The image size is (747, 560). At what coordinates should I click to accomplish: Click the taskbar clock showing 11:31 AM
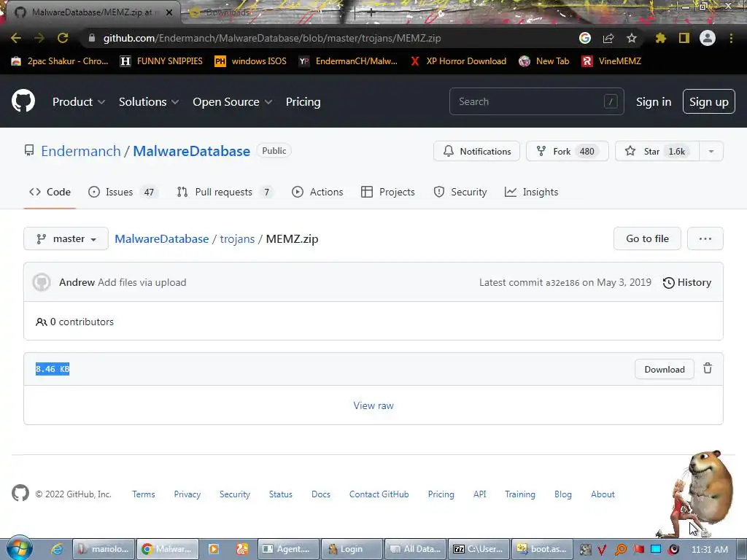[709, 549]
